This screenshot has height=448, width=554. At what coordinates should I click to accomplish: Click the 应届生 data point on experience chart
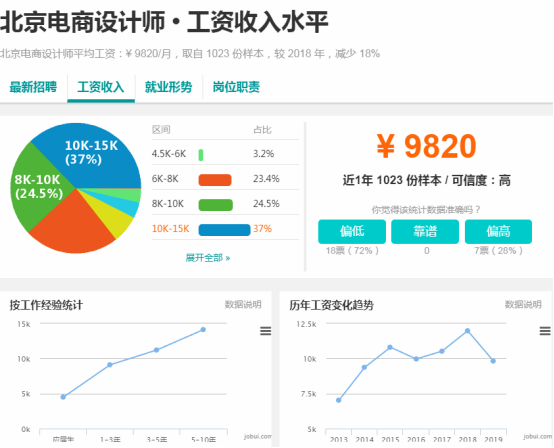click(63, 397)
